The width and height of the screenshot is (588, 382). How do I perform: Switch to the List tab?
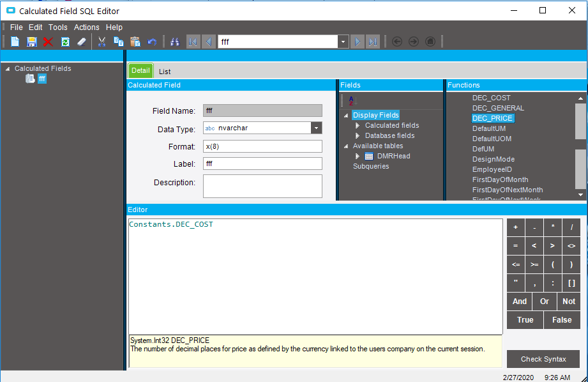(165, 72)
